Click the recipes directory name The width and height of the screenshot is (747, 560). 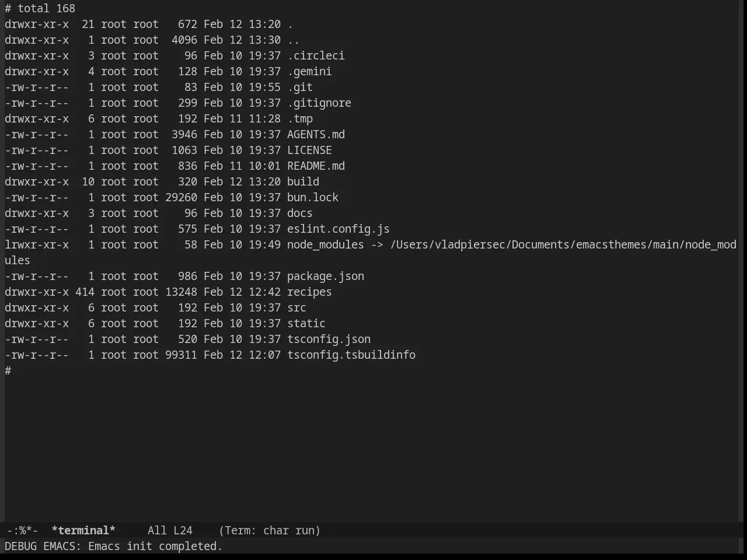pos(309,292)
